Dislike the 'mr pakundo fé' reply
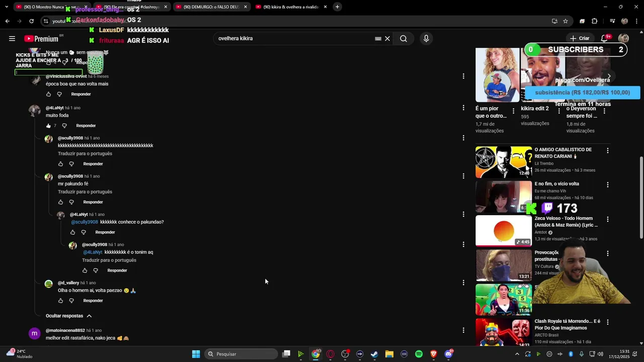The height and width of the screenshot is (362, 644). click(x=71, y=202)
